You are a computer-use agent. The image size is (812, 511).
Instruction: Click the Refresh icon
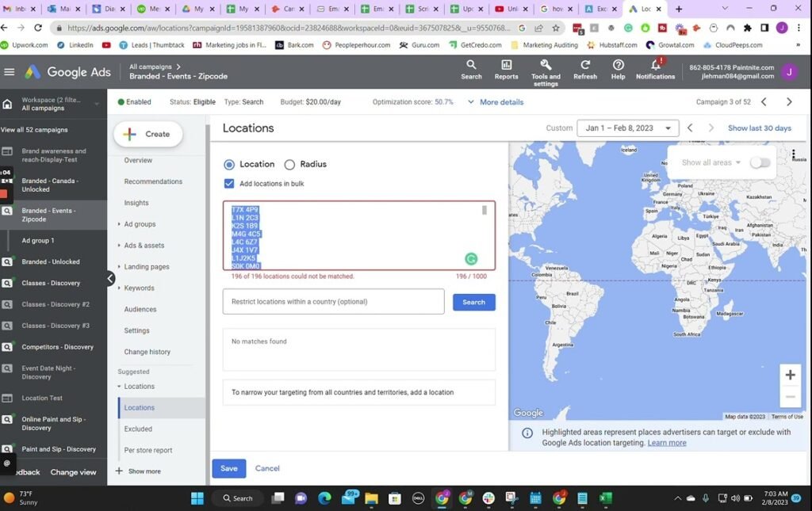[x=585, y=70]
